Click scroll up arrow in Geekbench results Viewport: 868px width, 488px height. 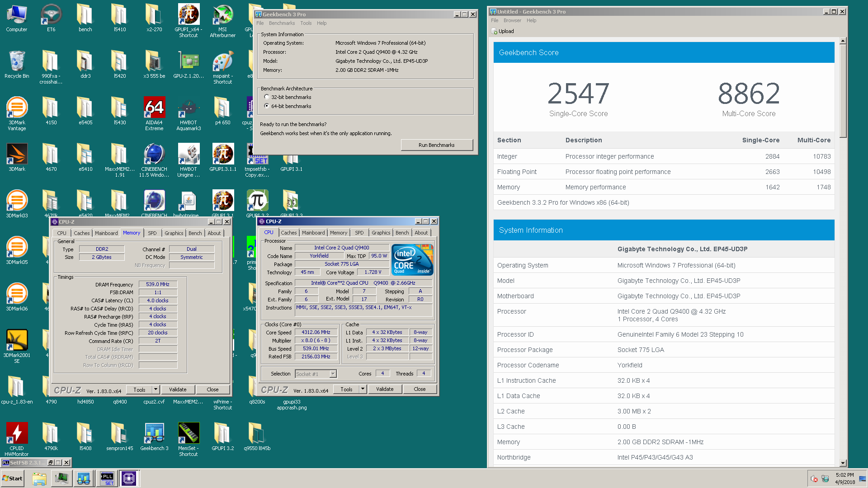click(x=843, y=41)
